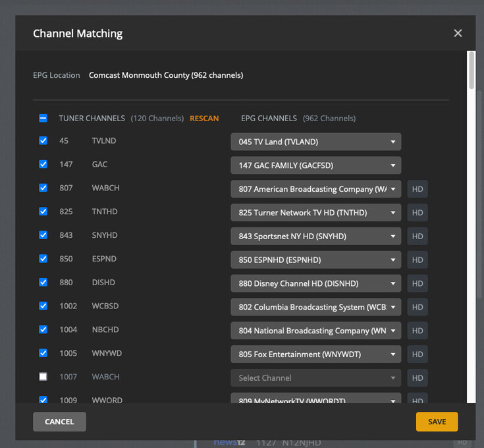Click the dialog's vertical scrollbar
The height and width of the screenshot is (448, 484).
pos(471,71)
